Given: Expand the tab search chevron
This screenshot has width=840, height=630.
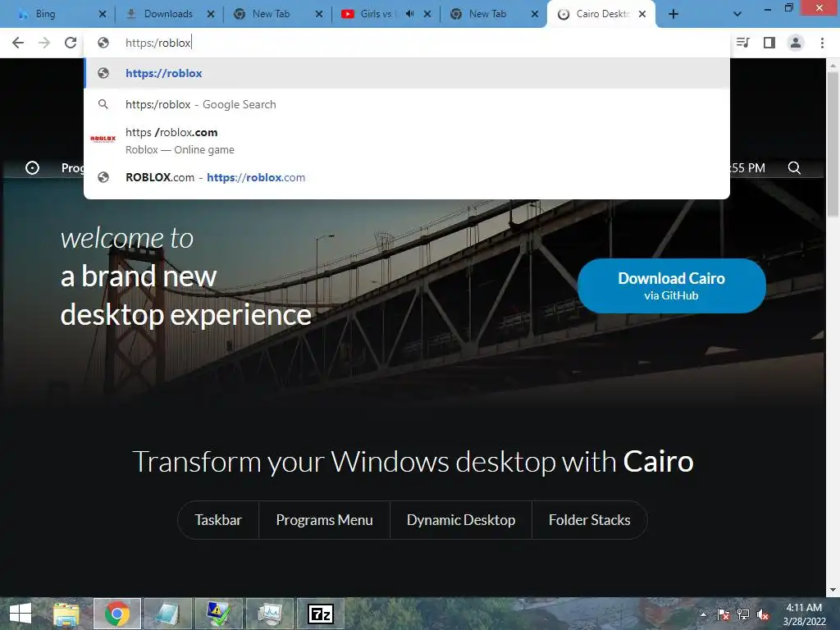Looking at the screenshot, I should (x=737, y=14).
